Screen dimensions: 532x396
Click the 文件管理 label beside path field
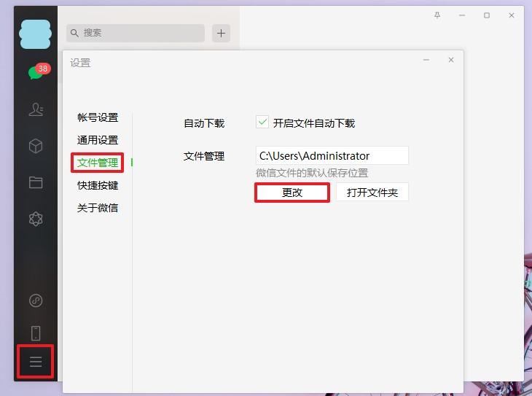(204, 156)
